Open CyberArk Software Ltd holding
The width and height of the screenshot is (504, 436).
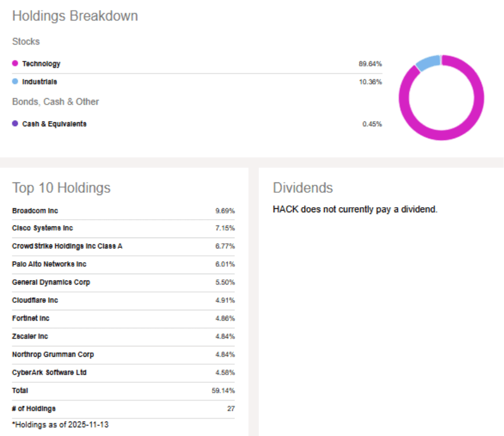click(x=49, y=372)
